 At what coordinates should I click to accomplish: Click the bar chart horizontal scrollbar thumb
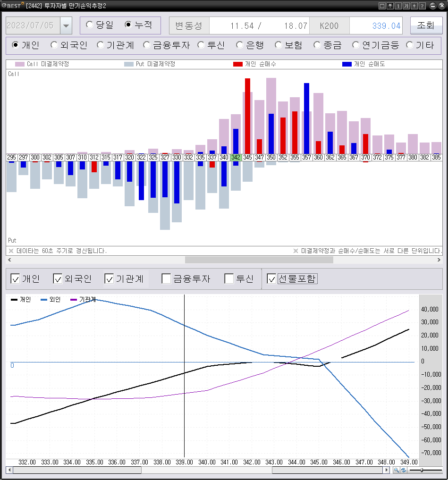259,260
